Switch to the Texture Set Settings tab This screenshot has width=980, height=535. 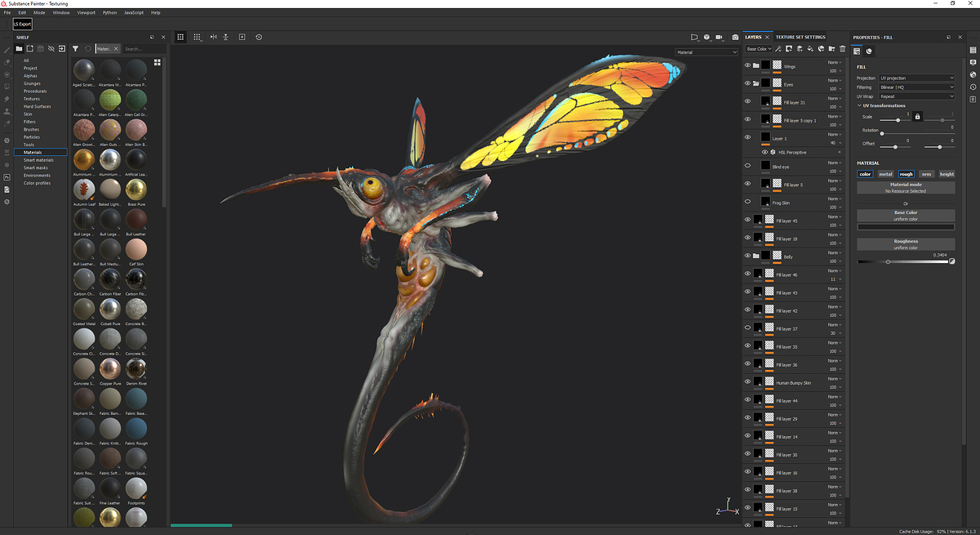click(x=802, y=37)
